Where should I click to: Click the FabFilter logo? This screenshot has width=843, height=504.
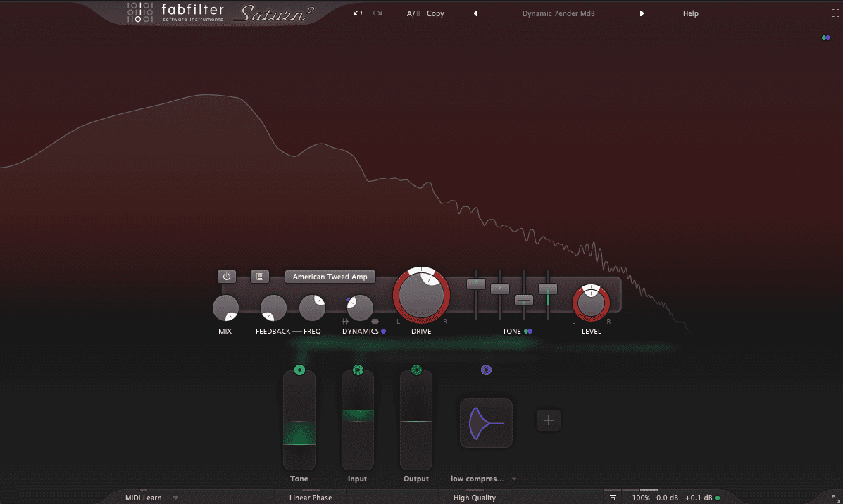(175, 13)
